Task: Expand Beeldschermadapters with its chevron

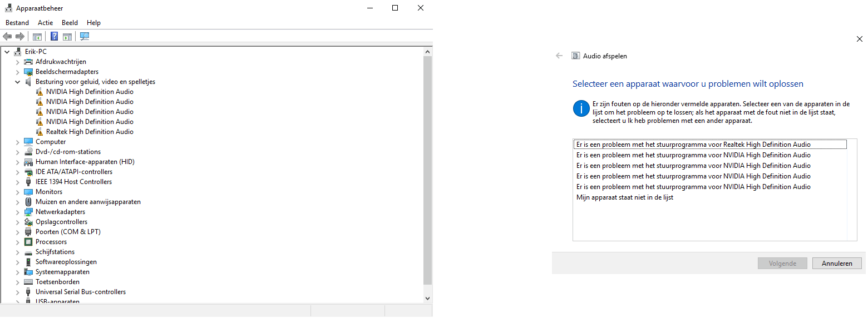Action: coord(17,72)
